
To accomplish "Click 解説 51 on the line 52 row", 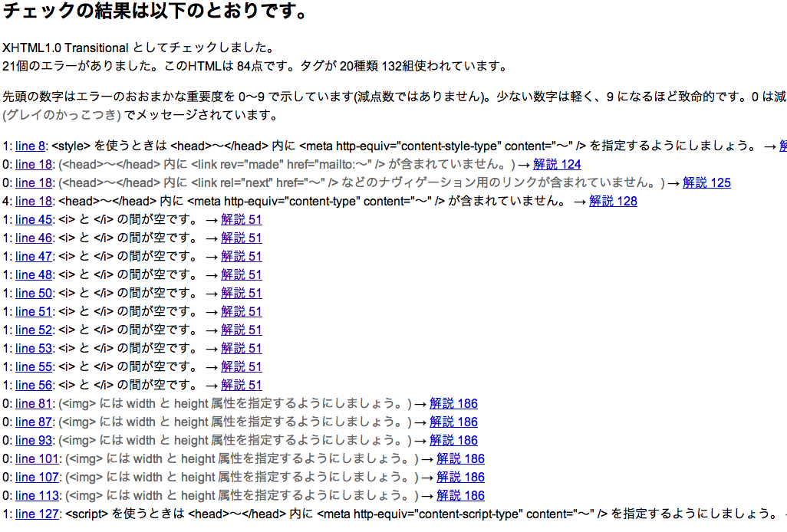I will pos(241,330).
